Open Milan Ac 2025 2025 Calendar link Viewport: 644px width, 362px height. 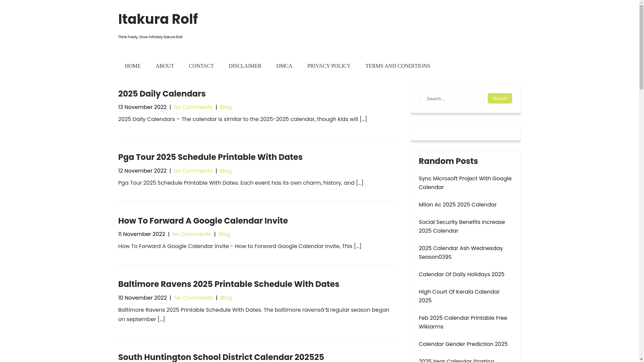458,205
